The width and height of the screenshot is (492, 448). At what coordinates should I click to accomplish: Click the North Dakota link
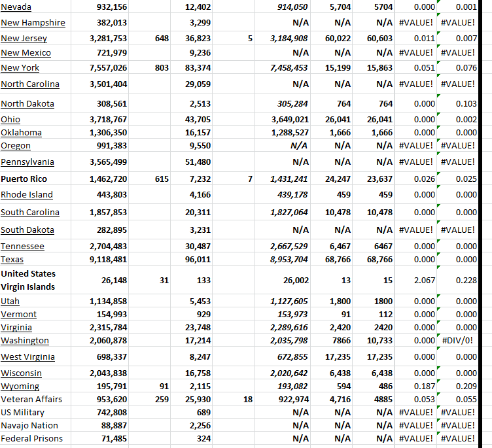tap(27, 104)
